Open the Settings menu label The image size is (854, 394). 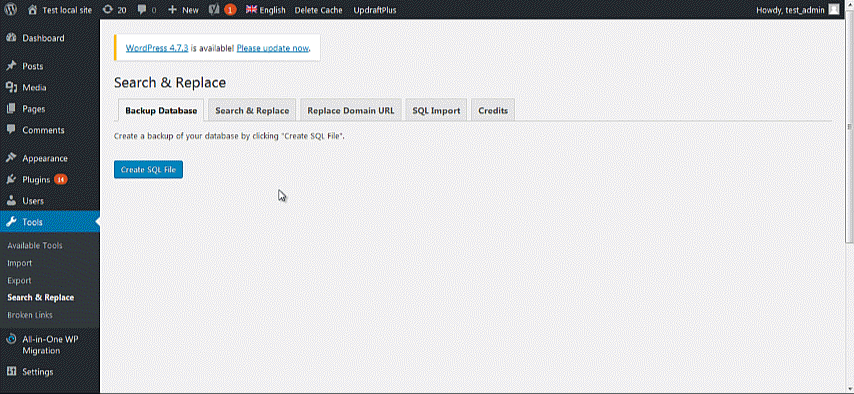[x=38, y=372]
